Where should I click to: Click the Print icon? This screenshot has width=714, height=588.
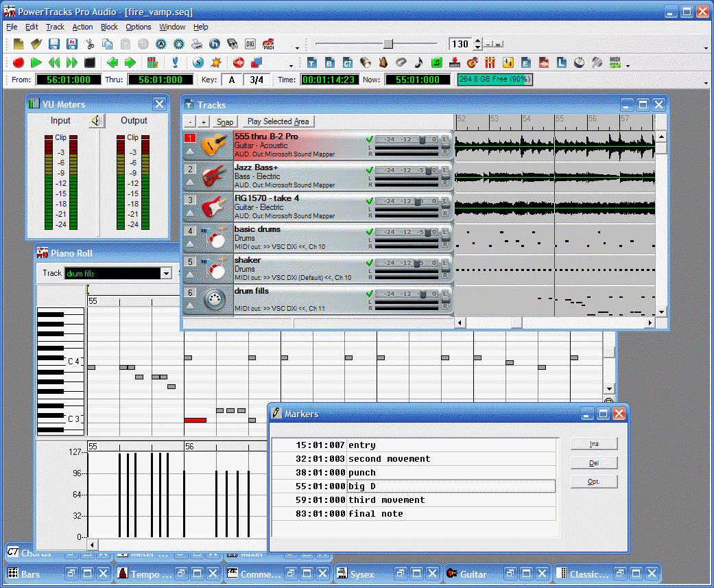[197, 44]
